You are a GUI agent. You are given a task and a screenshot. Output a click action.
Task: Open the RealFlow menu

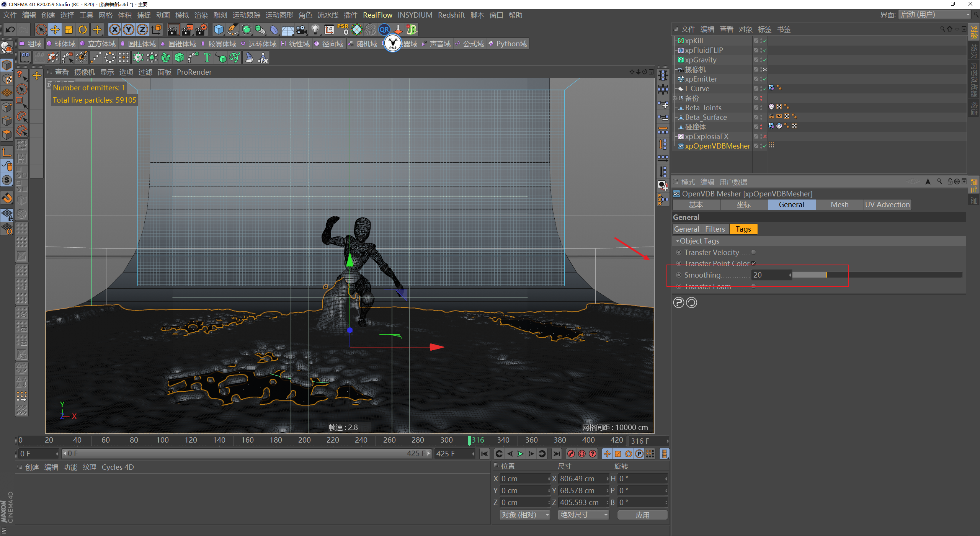click(377, 15)
